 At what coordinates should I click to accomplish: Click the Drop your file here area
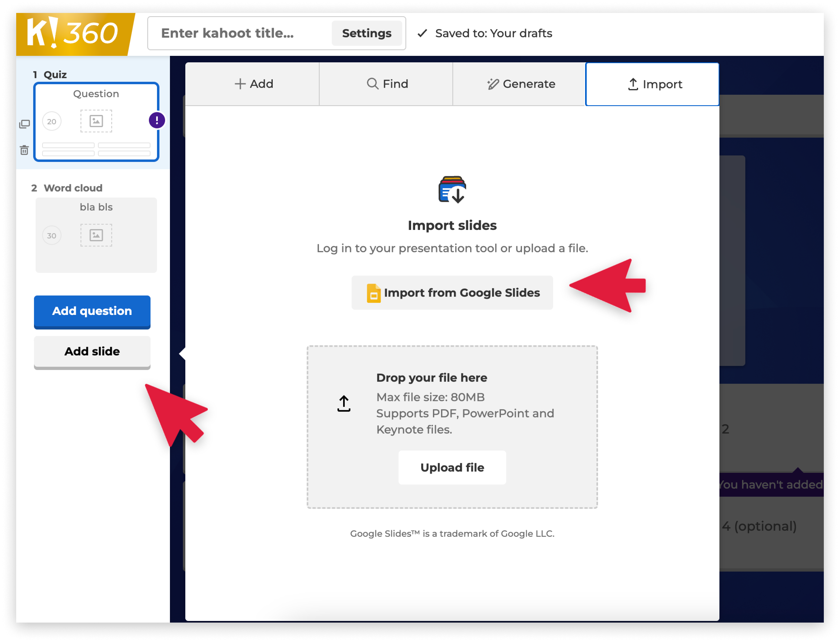[452, 427]
